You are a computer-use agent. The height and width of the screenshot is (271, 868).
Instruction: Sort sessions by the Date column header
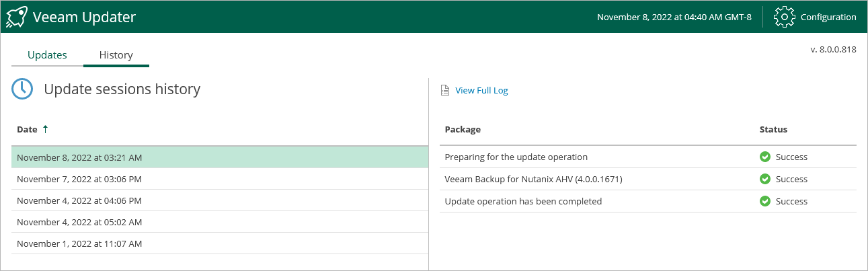[27, 129]
